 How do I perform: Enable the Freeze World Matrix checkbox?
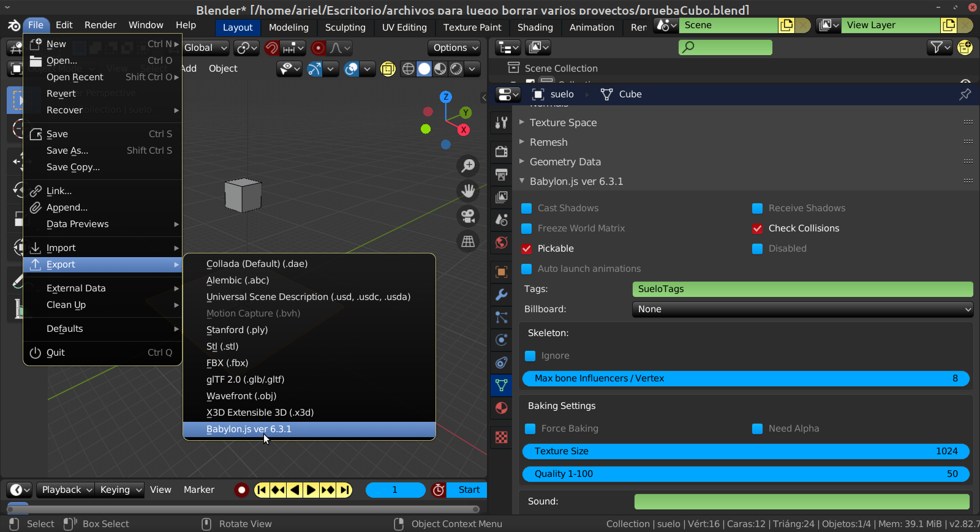point(526,228)
